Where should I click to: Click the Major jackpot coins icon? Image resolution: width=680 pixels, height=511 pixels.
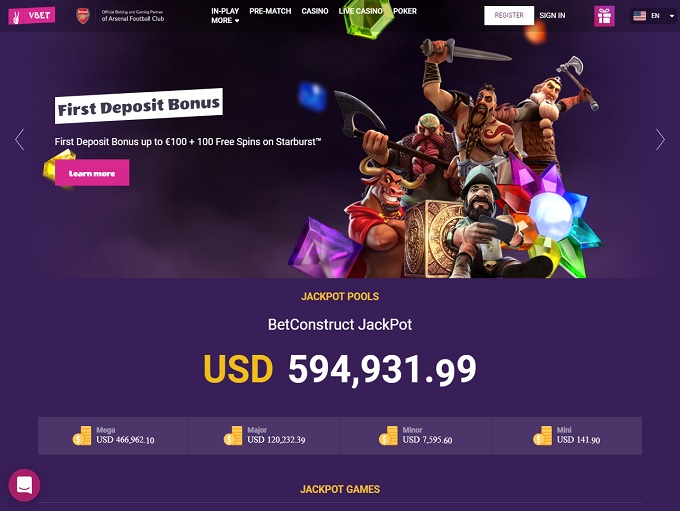(x=233, y=436)
